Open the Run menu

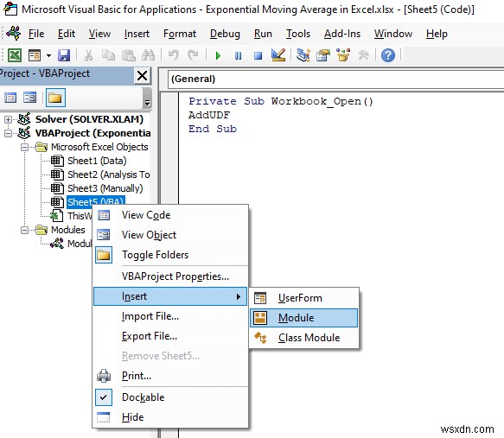pyautogui.click(x=263, y=34)
